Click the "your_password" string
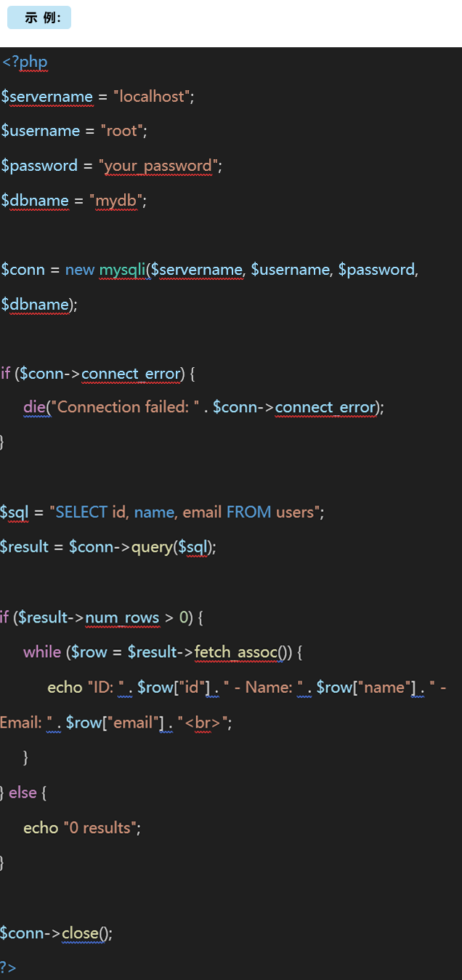 pyautogui.click(x=158, y=166)
